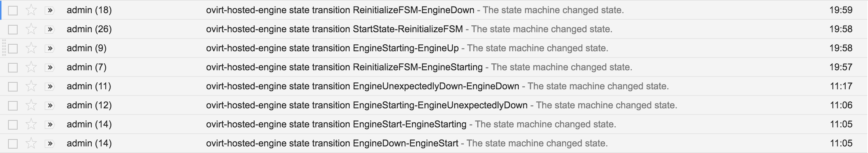Select the ReinitializeFSM-EngineDown email checkbox

click(13, 10)
